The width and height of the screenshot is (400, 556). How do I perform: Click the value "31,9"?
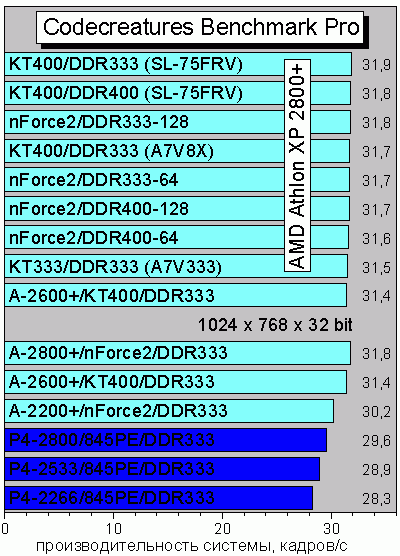coord(376,65)
